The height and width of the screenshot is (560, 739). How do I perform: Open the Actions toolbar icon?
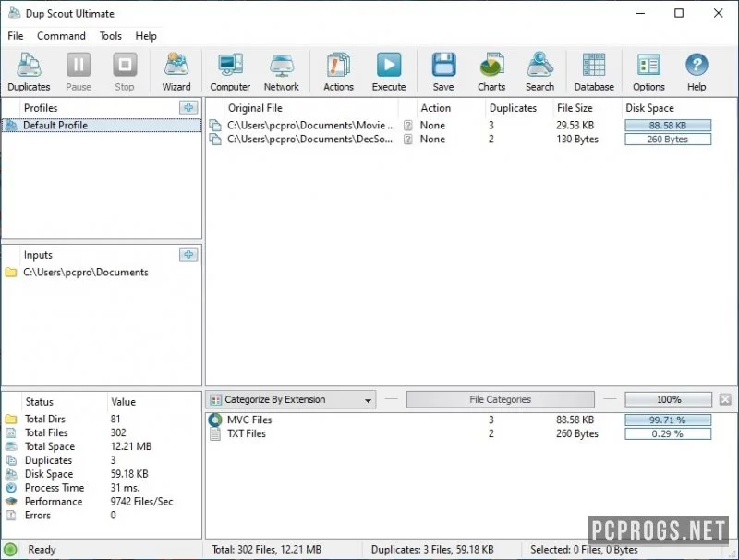(x=338, y=72)
